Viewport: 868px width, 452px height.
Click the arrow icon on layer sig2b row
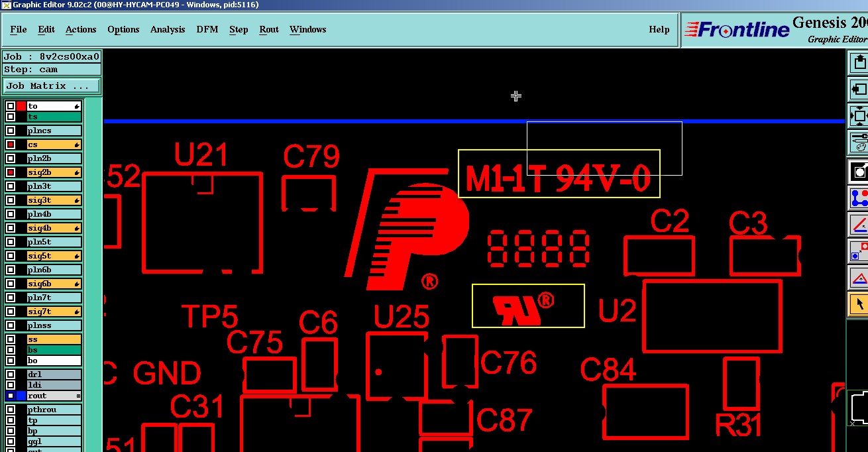[78, 172]
